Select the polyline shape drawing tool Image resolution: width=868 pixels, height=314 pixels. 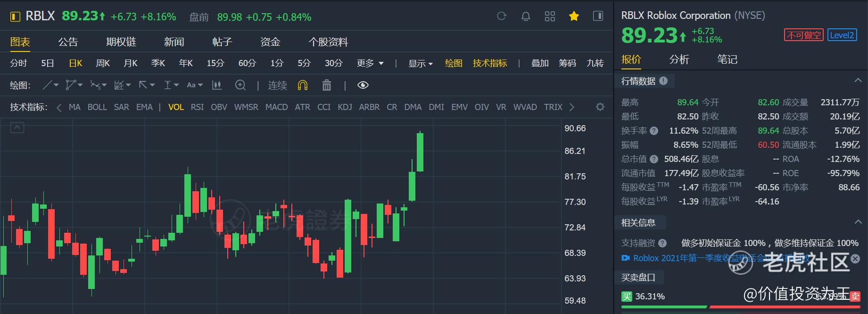71,85
